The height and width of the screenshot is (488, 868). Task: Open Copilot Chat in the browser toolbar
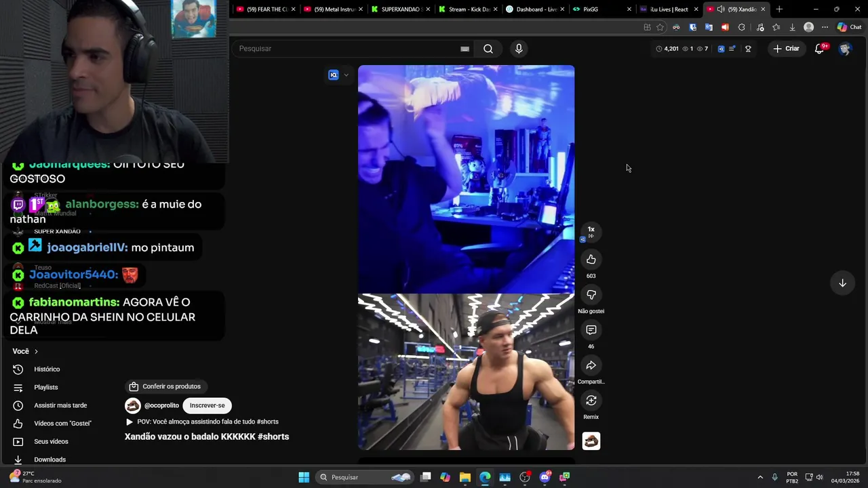(849, 27)
